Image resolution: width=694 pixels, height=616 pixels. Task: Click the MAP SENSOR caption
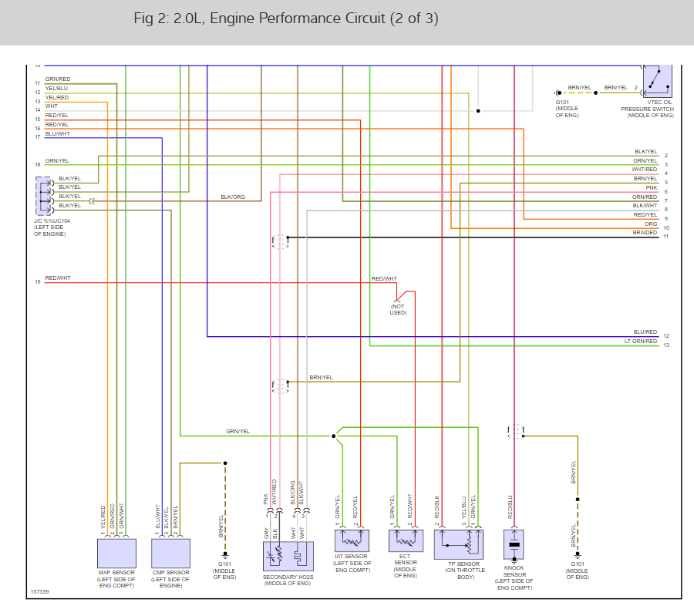116,579
